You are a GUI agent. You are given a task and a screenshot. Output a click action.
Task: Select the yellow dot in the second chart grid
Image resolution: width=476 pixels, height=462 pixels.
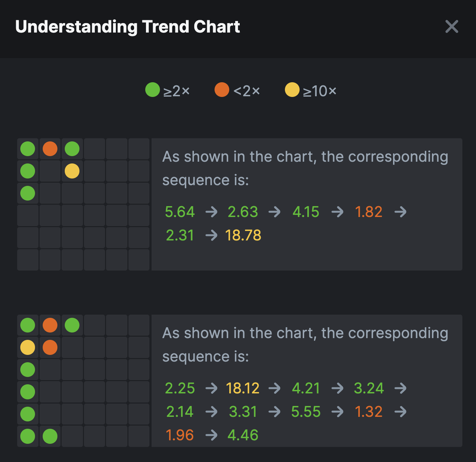[x=28, y=348]
